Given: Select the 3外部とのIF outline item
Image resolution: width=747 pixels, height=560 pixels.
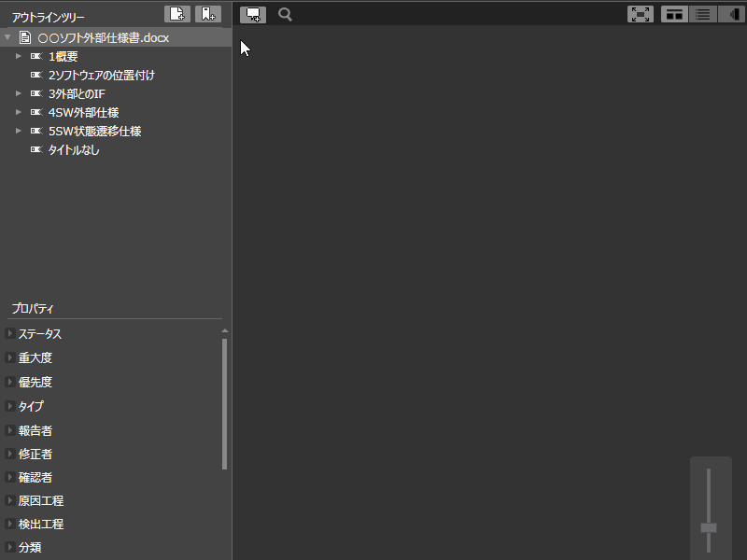Looking at the screenshot, I should coord(76,94).
